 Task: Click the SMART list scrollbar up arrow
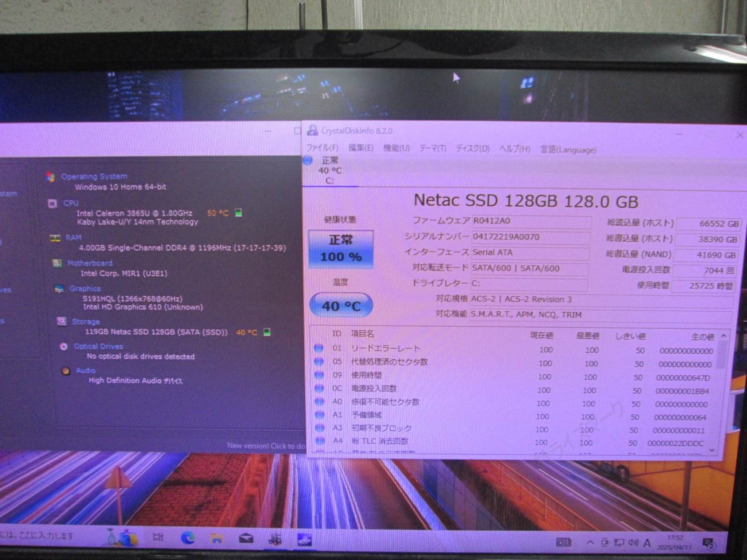pyautogui.click(x=724, y=336)
